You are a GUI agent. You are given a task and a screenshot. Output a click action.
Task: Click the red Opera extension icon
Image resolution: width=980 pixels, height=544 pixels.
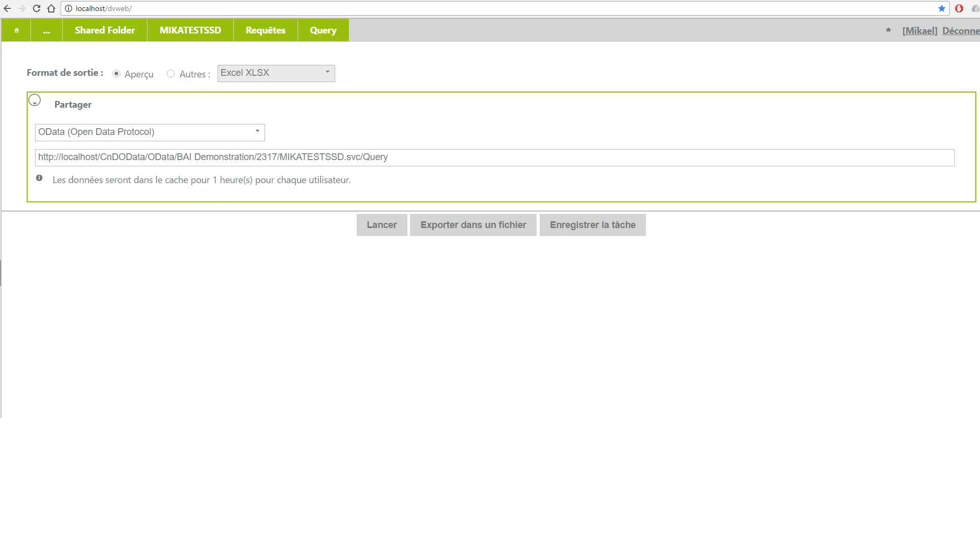point(959,8)
